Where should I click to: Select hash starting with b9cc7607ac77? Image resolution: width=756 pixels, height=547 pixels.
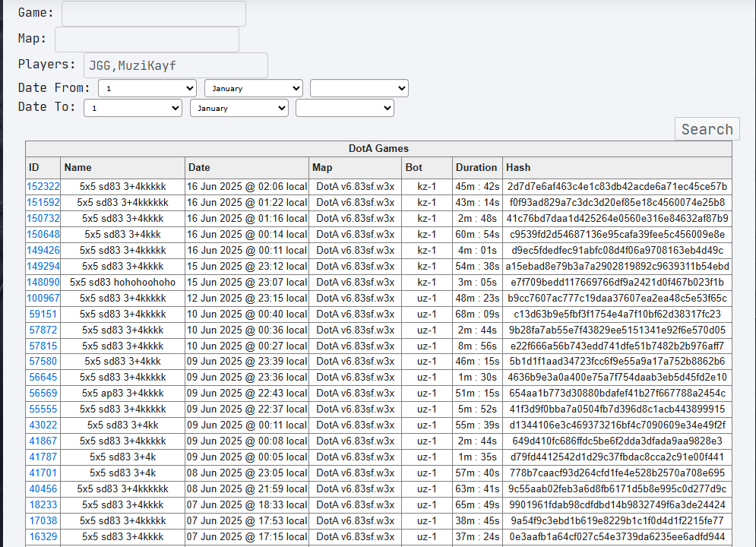(617, 298)
